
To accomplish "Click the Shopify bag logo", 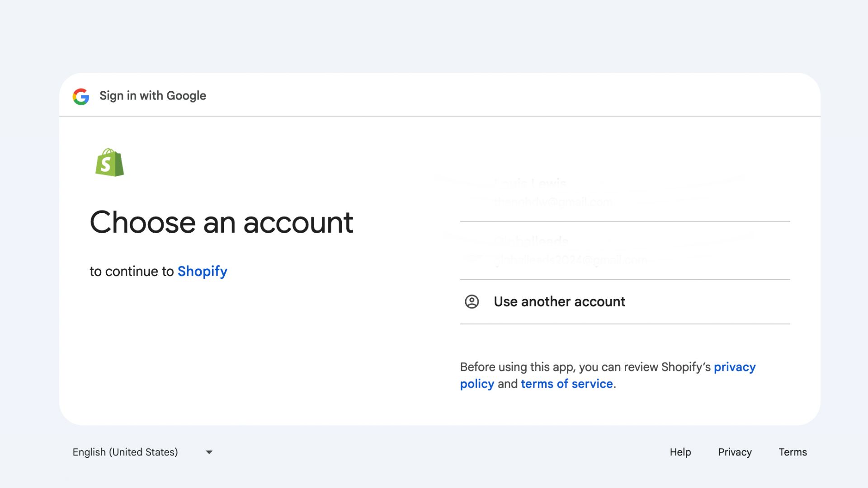I will click(109, 162).
